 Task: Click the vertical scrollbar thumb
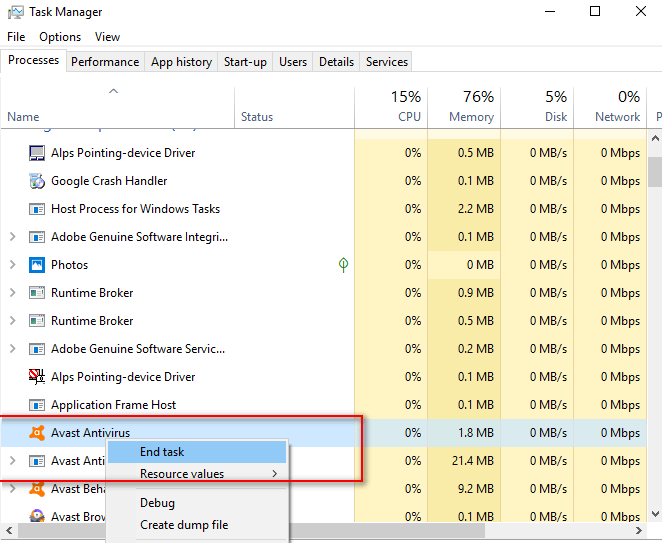[655, 172]
